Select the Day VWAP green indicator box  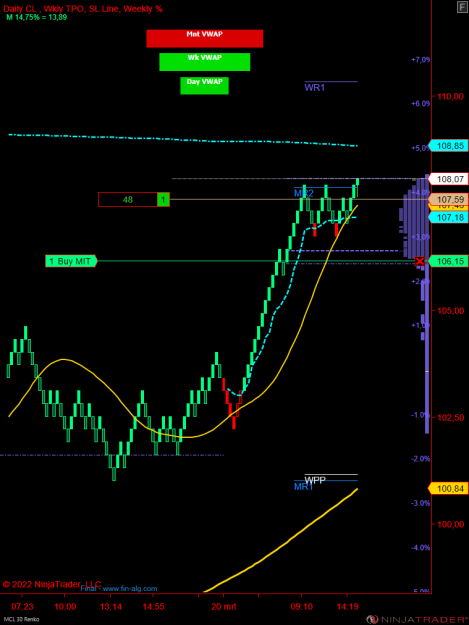(204, 86)
